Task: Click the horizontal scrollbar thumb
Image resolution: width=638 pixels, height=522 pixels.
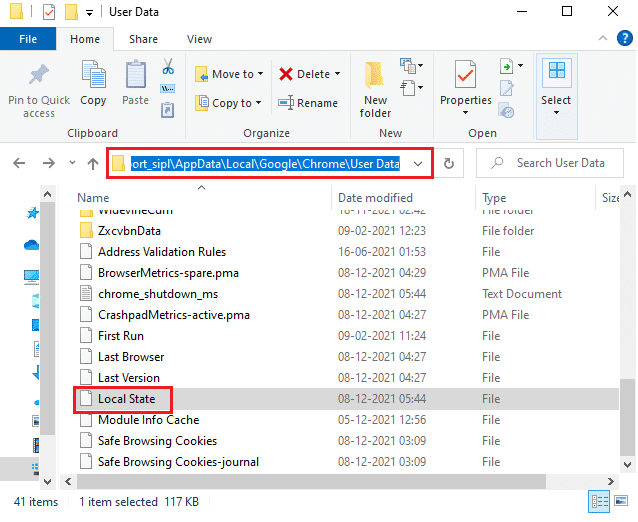Action: click(311, 481)
